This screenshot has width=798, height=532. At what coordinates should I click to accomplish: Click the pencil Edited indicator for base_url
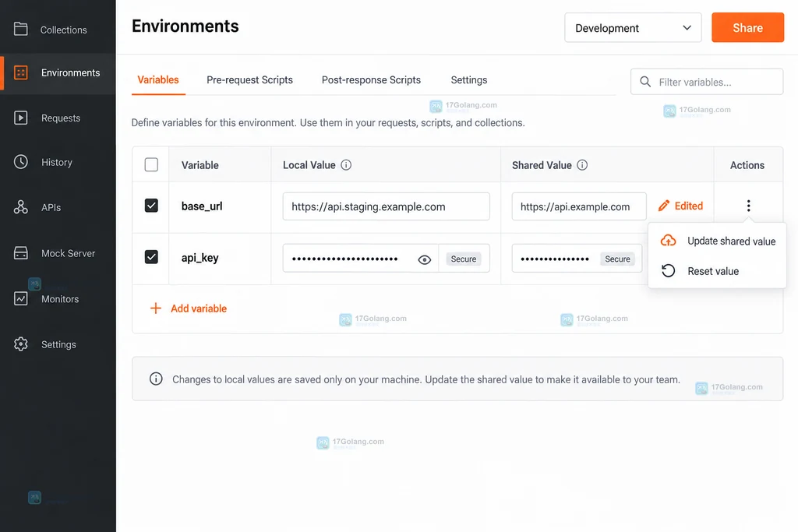[x=680, y=206]
